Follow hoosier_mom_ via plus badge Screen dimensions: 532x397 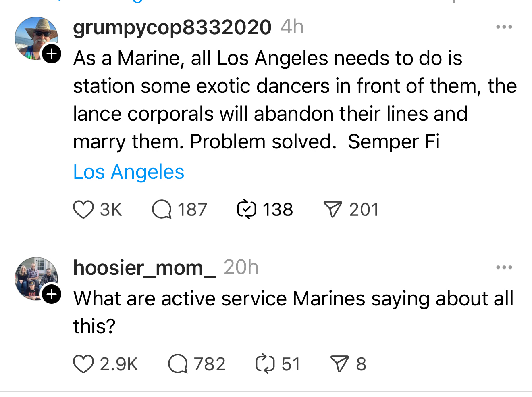(52, 294)
